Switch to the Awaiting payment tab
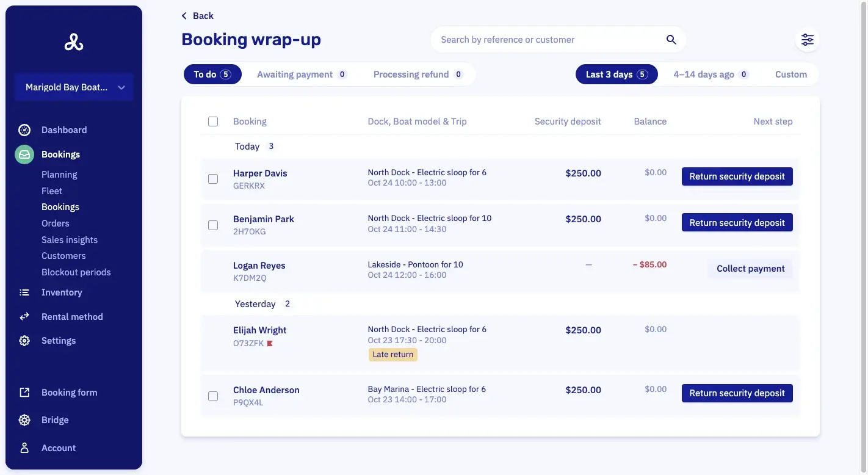The height and width of the screenshot is (475, 868). tap(302, 74)
